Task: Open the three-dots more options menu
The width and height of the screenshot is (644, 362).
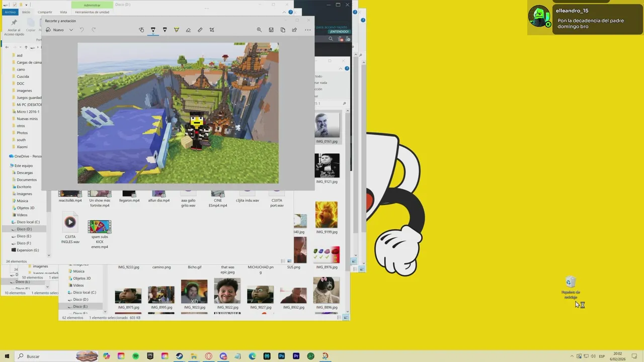Action: [x=308, y=30]
